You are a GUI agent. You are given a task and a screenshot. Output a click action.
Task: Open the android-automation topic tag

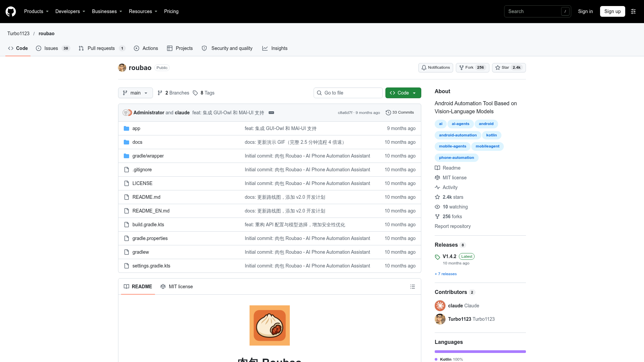coord(458,135)
